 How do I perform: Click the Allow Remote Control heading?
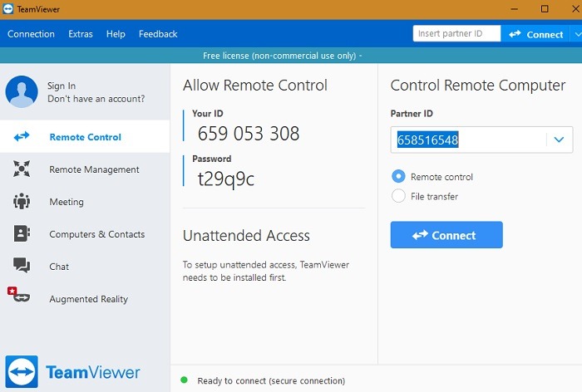tap(255, 86)
